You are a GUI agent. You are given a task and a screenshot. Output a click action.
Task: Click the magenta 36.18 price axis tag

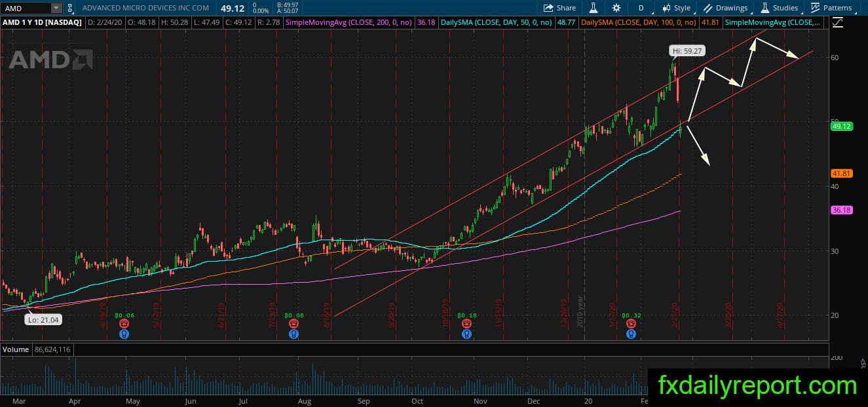pos(840,210)
